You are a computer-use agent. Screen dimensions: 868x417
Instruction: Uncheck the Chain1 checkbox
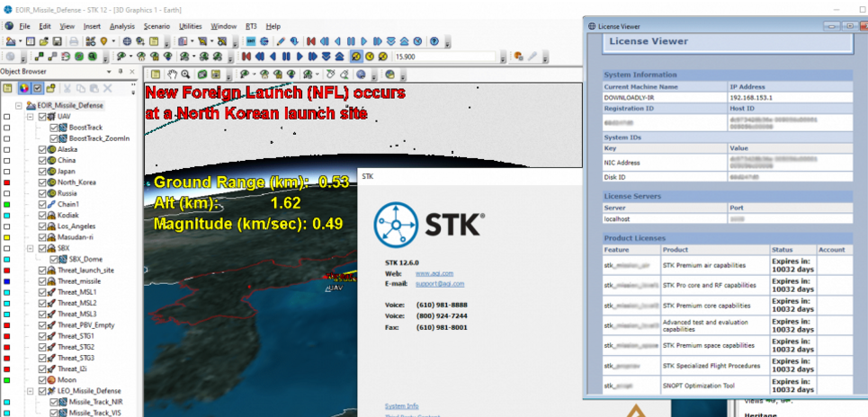click(x=42, y=204)
